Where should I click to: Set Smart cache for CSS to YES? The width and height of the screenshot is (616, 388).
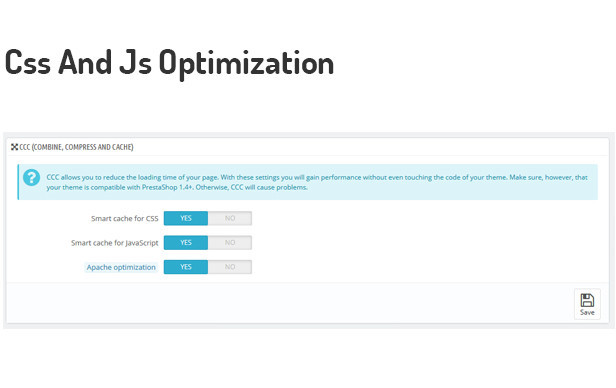pyautogui.click(x=186, y=218)
